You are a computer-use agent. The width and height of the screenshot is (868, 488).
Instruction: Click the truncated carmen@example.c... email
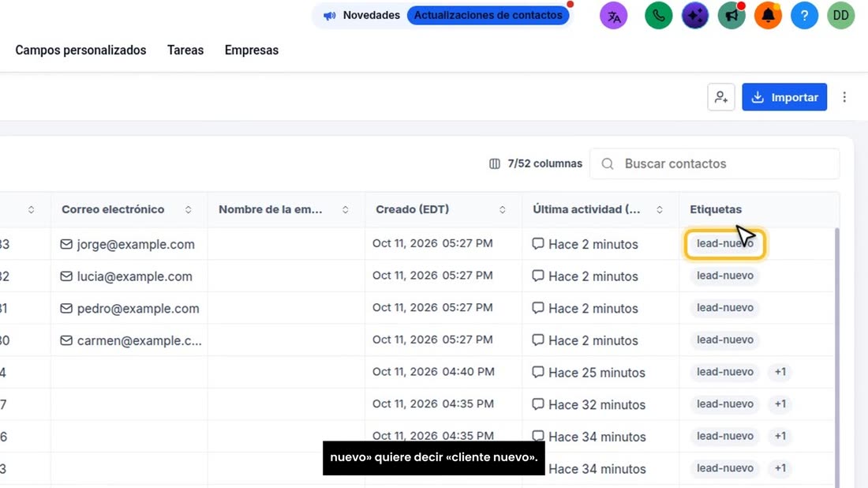140,340
